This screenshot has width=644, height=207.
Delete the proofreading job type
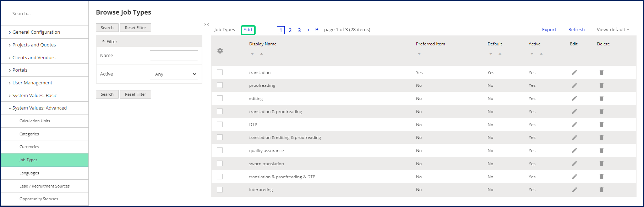[x=601, y=85]
